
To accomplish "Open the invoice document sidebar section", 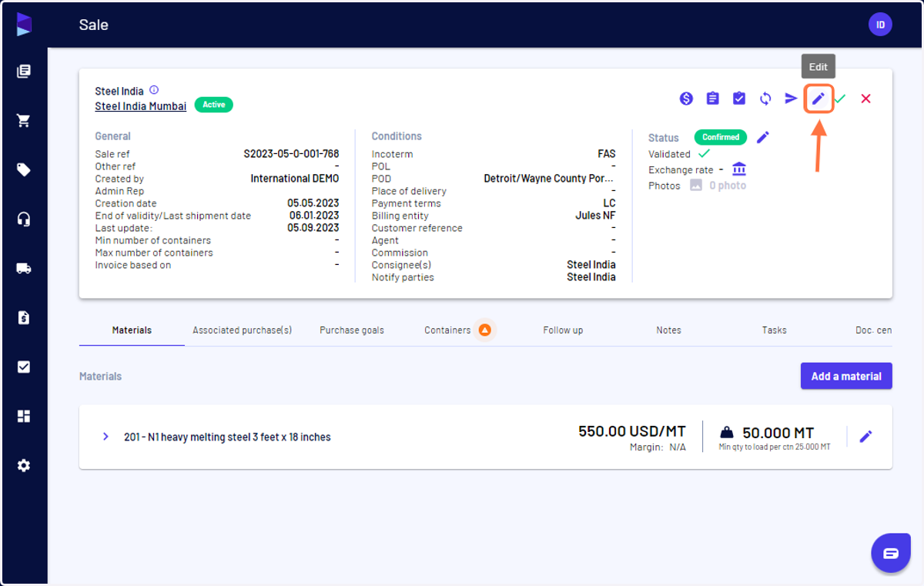I will (x=24, y=318).
